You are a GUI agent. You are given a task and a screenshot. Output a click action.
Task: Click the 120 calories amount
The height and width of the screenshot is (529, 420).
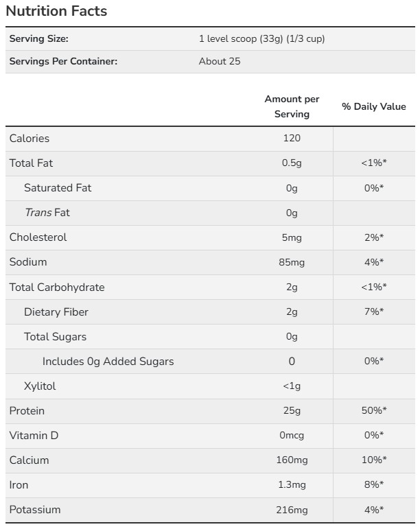pyautogui.click(x=292, y=139)
